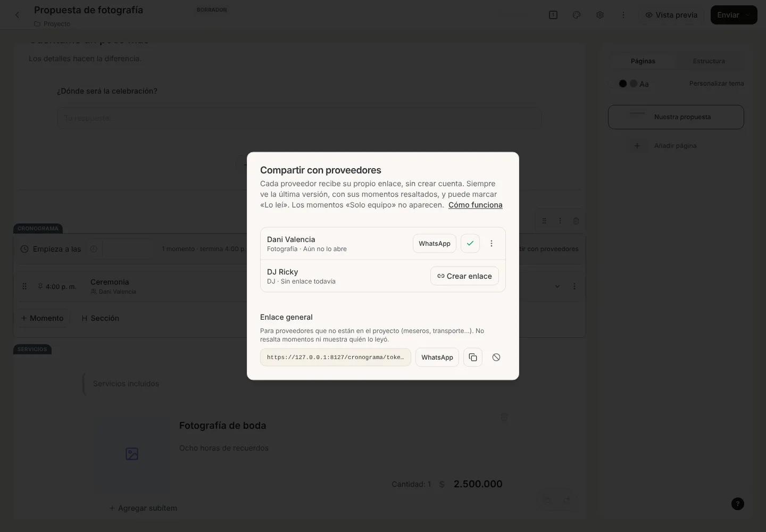Open the Ceremonia row's three-dot menu
Screen dimensions: 766x532
click(574, 286)
